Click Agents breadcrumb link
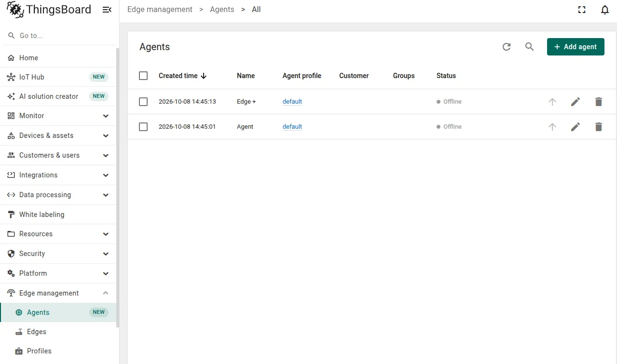 (222, 10)
